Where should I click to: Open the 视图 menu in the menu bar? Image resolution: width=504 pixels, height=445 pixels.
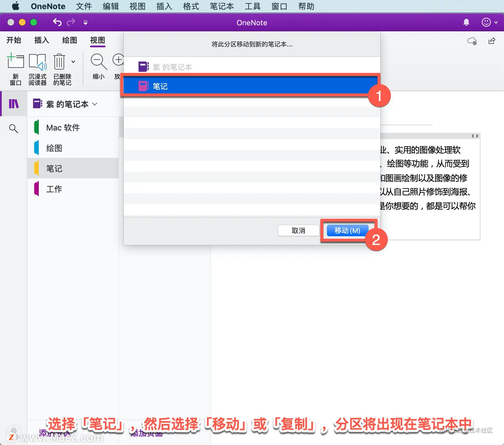pos(137,6)
